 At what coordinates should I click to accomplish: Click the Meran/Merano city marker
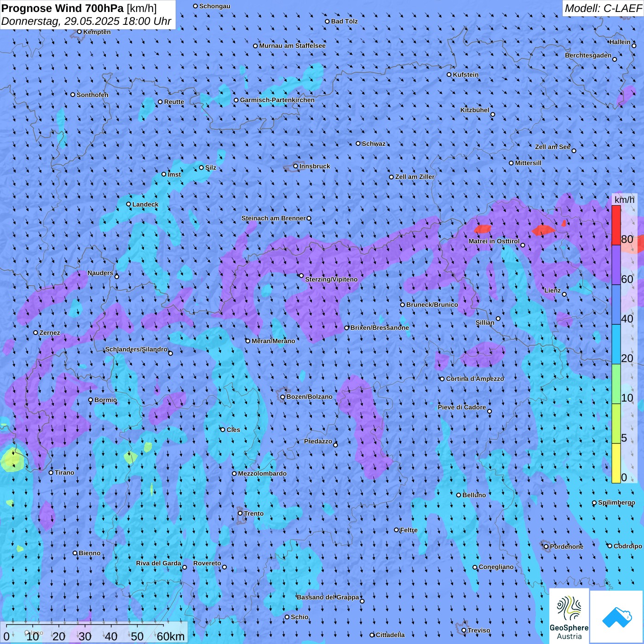[x=248, y=341]
